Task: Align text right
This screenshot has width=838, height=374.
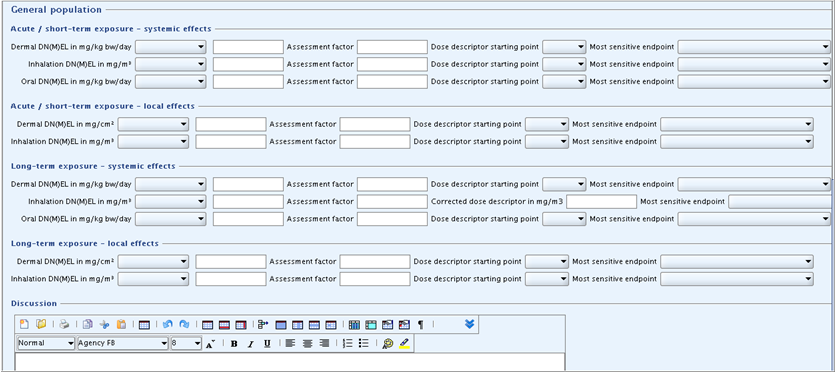Action: tap(324, 344)
